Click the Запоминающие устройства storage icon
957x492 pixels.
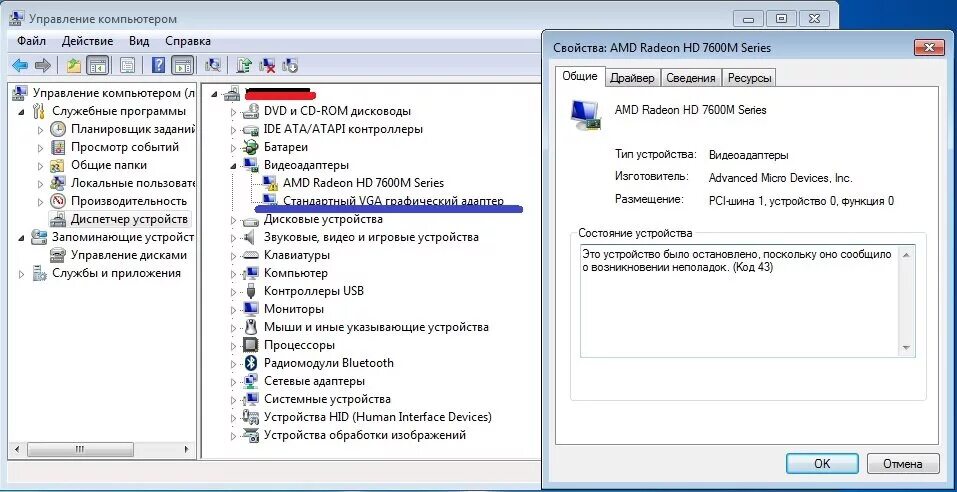point(38,237)
